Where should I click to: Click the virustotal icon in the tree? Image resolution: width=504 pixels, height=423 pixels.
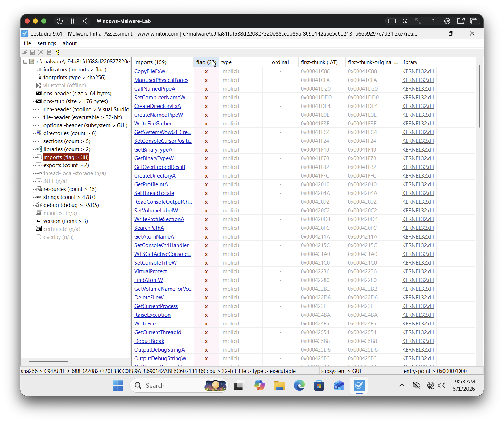[39, 86]
